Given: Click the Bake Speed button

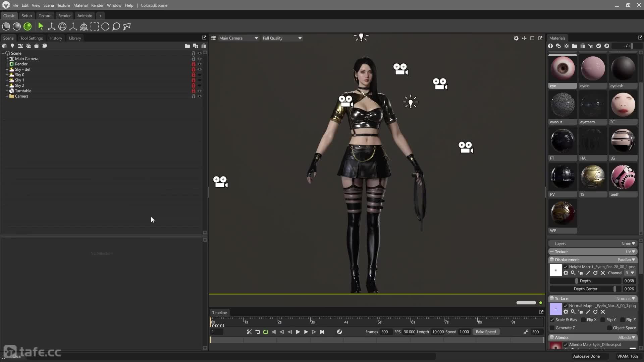Looking at the screenshot, I should pos(486,332).
